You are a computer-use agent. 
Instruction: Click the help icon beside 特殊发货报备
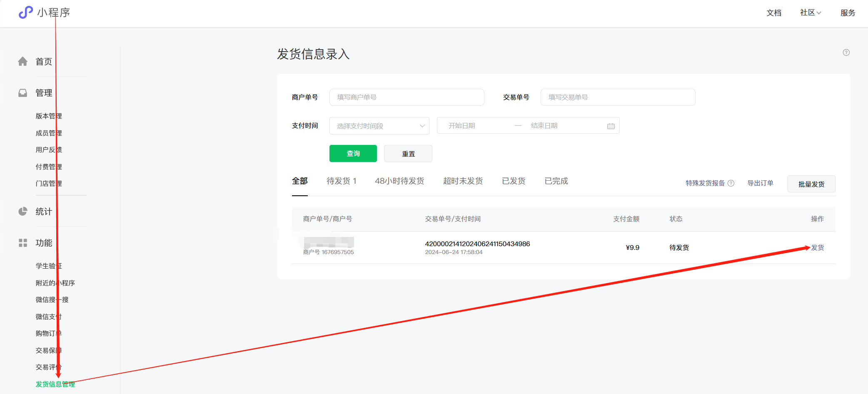click(731, 183)
